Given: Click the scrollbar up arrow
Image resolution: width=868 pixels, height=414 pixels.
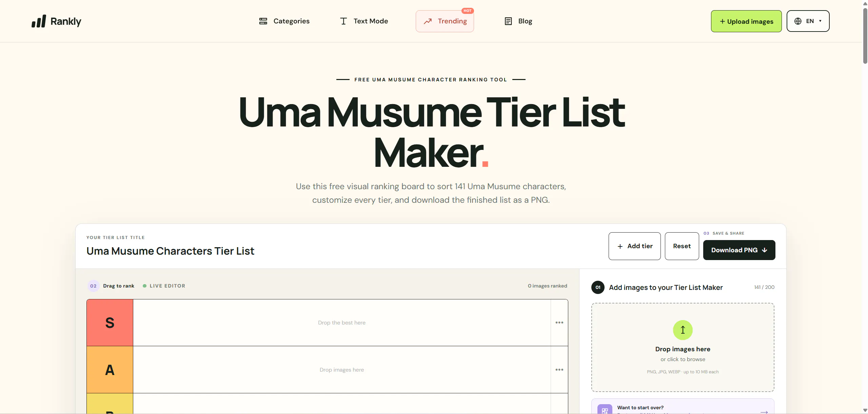Looking at the screenshot, I should [865, 3].
